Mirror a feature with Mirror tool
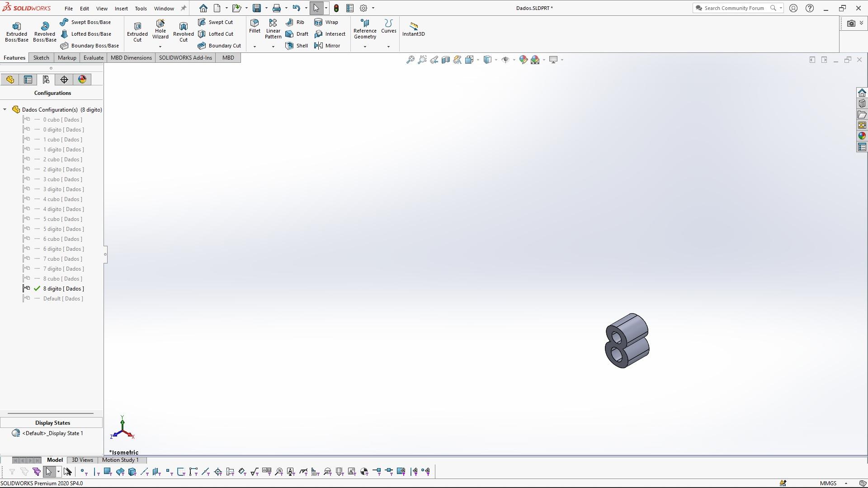This screenshot has width=868, height=488. tap(327, 46)
